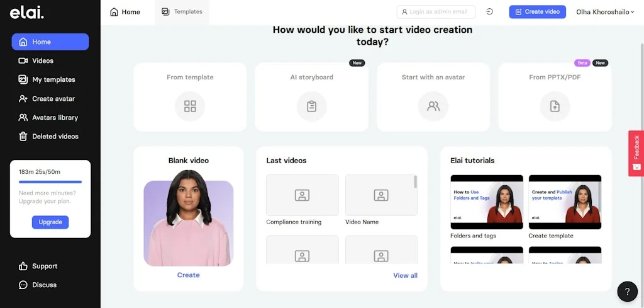Open the Folders and tags tutorial thumbnail
644x308 pixels.
coord(487,202)
